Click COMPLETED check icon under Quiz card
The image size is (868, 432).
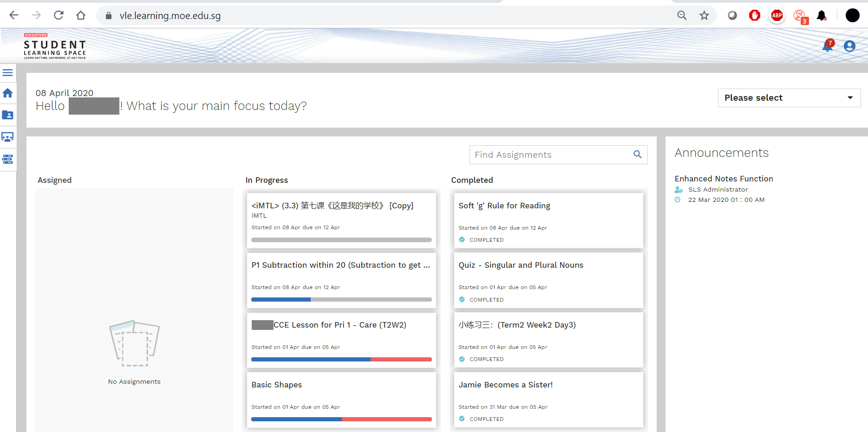(462, 300)
